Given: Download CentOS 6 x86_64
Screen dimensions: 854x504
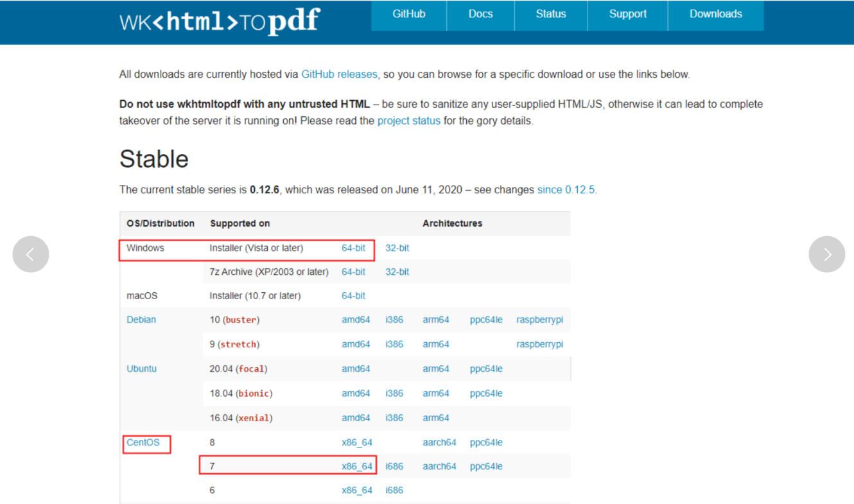Looking at the screenshot, I should coord(357,491).
